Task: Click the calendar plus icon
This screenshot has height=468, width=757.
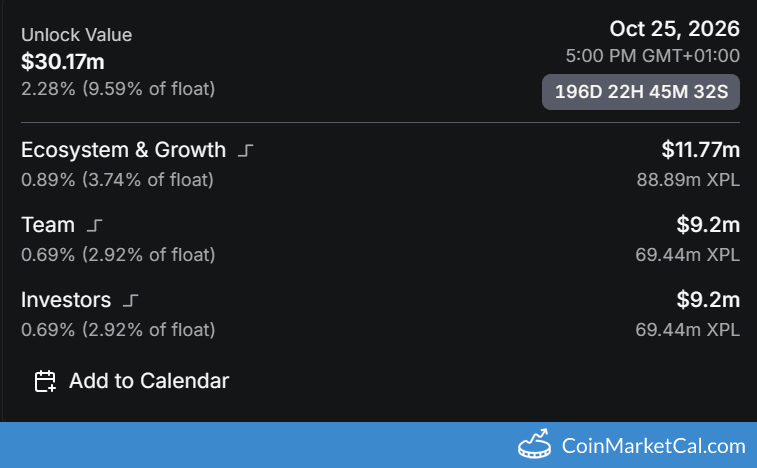Action: pyautogui.click(x=45, y=381)
